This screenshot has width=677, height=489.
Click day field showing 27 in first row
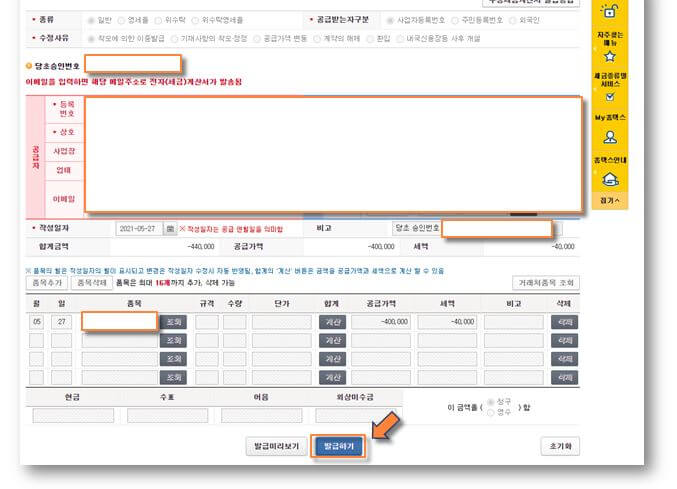(61, 322)
